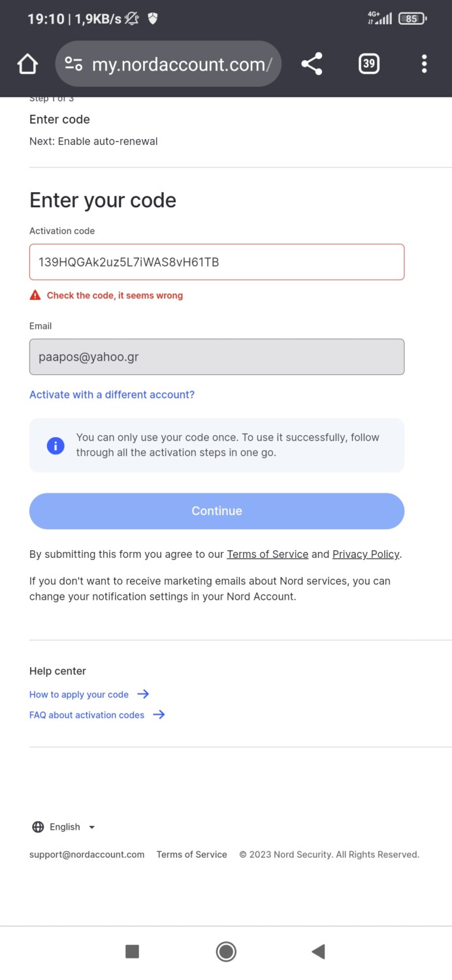
Task: Open the underlined Terms of Service link
Action: click(267, 554)
